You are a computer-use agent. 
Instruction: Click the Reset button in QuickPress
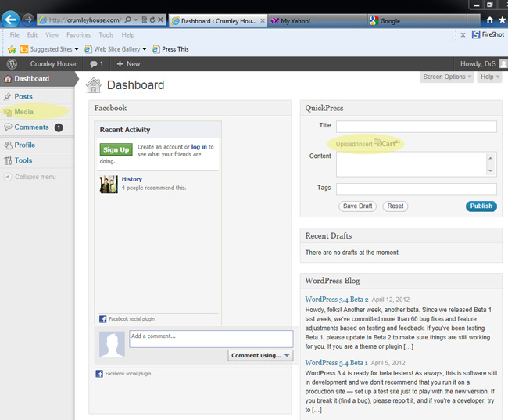[x=395, y=206]
